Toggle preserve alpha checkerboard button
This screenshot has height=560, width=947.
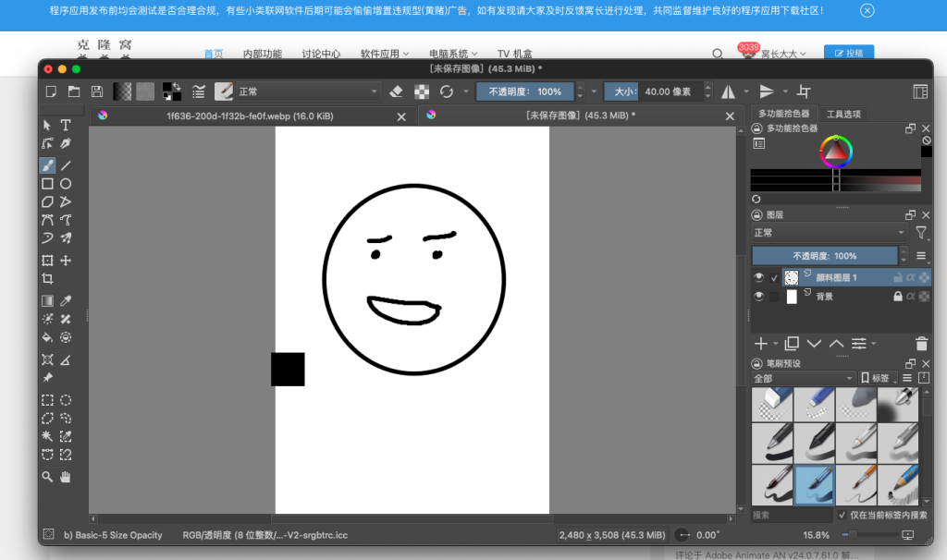click(422, 91)
